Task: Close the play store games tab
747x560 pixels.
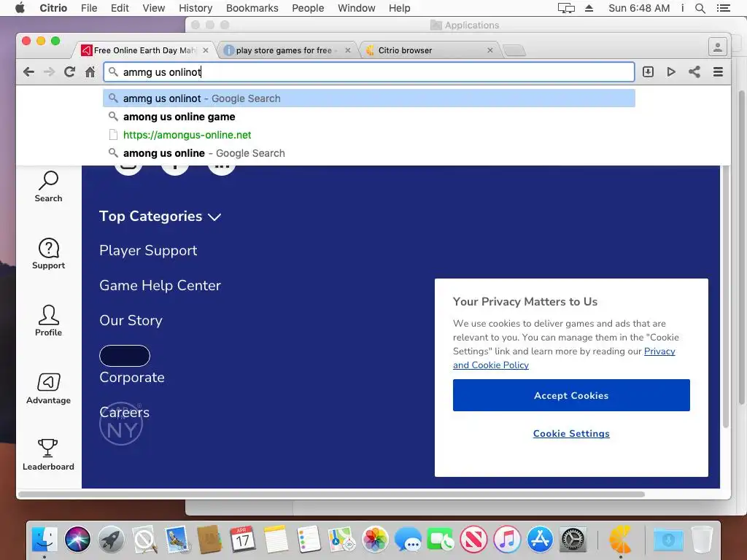Action: coord(348,50)
